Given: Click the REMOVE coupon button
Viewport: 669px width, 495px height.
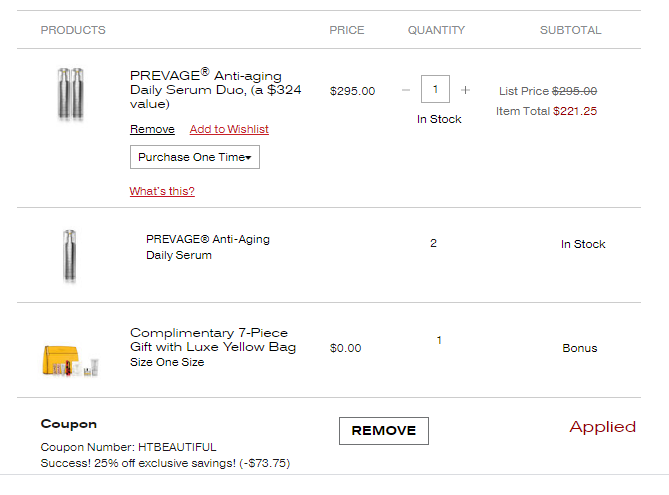Looking at the screenshot, I should tap(384, 431).
